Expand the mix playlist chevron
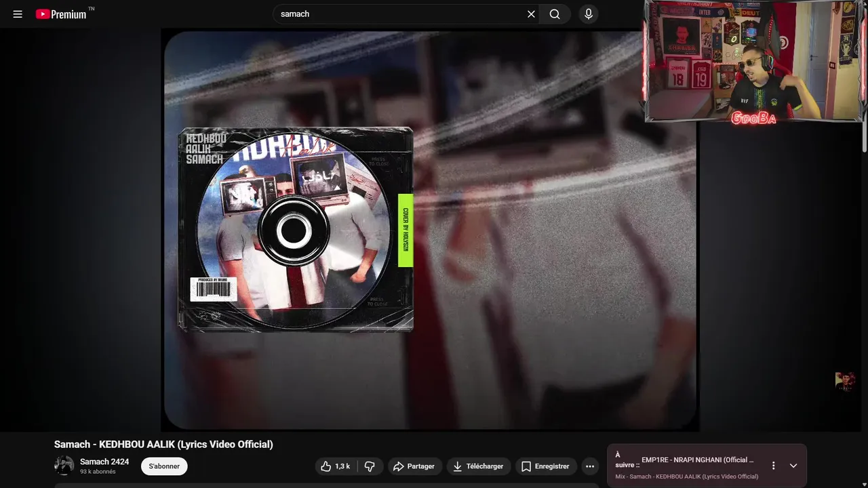The height and width of the screenshot is (488, 868). (x=793, y=466)
